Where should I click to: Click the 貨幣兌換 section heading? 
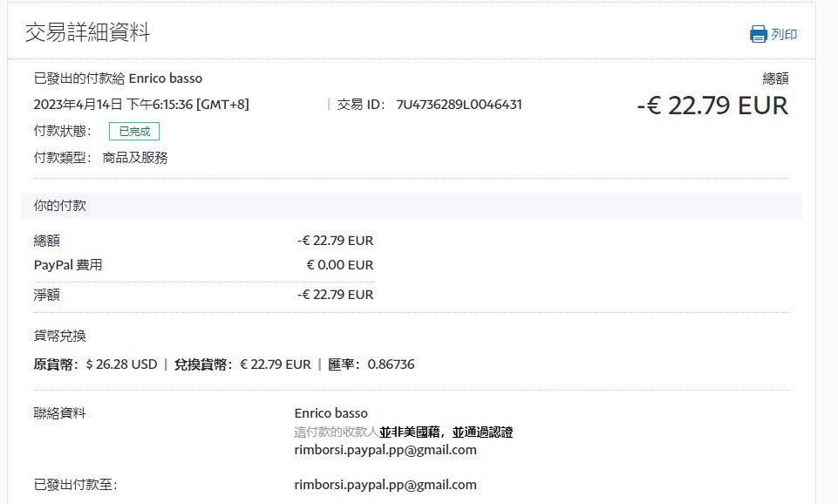click(x=60, y=336)
